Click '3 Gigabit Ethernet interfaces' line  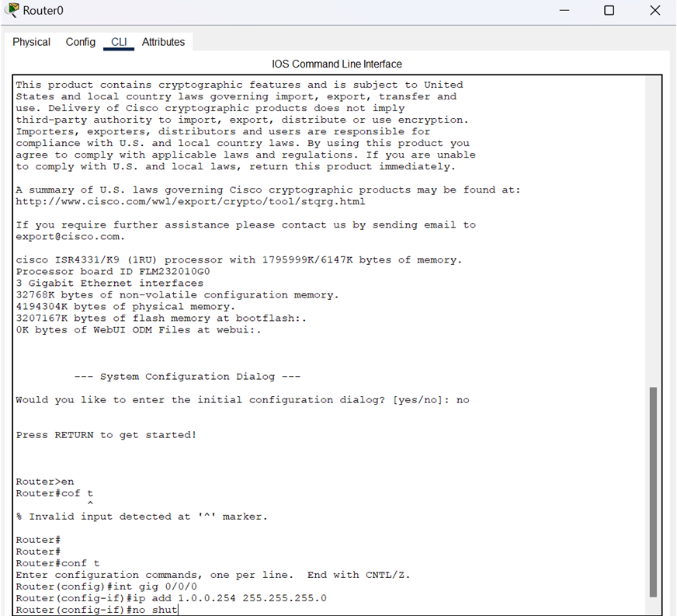point(109,283)
